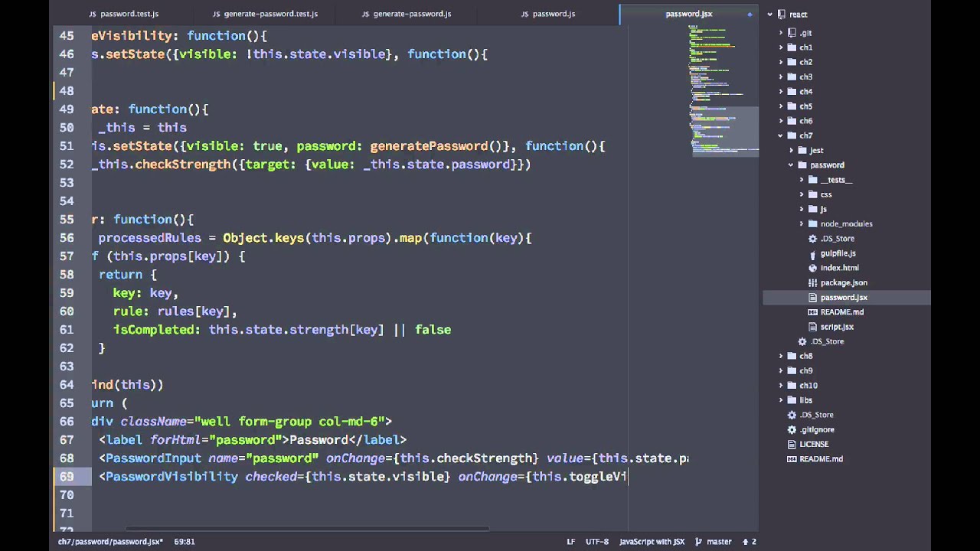
Task: Click the package.json file icon
Action: point(813,282)
